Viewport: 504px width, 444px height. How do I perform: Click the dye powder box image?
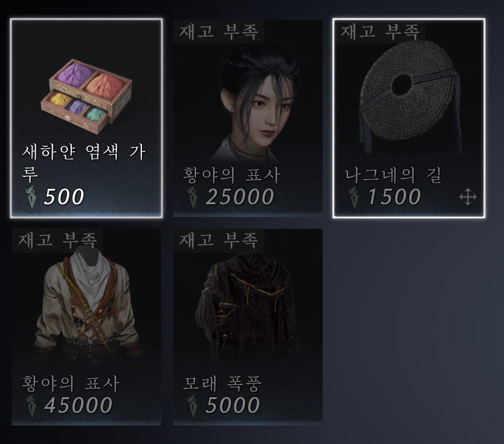(86, 96)
